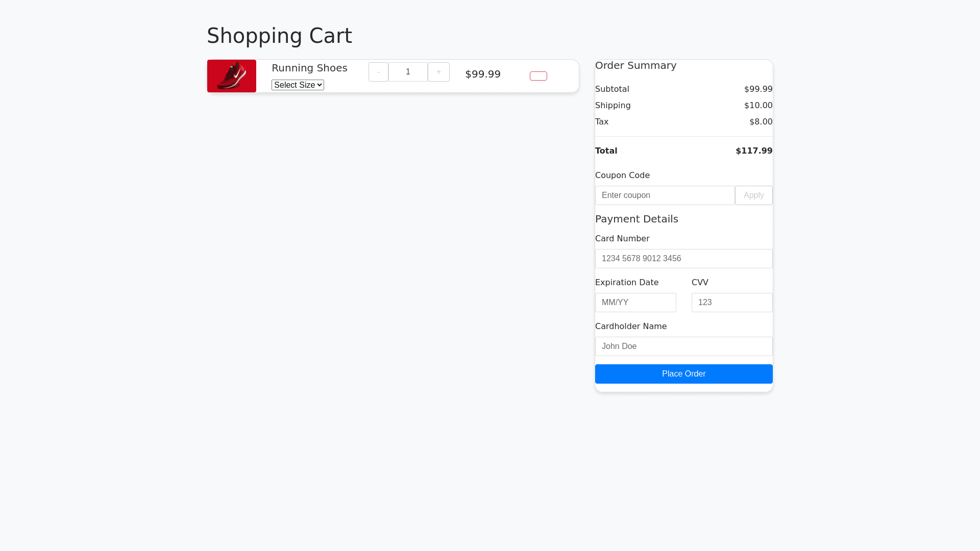Click the Coupon Code label

(x=622, y=176)
